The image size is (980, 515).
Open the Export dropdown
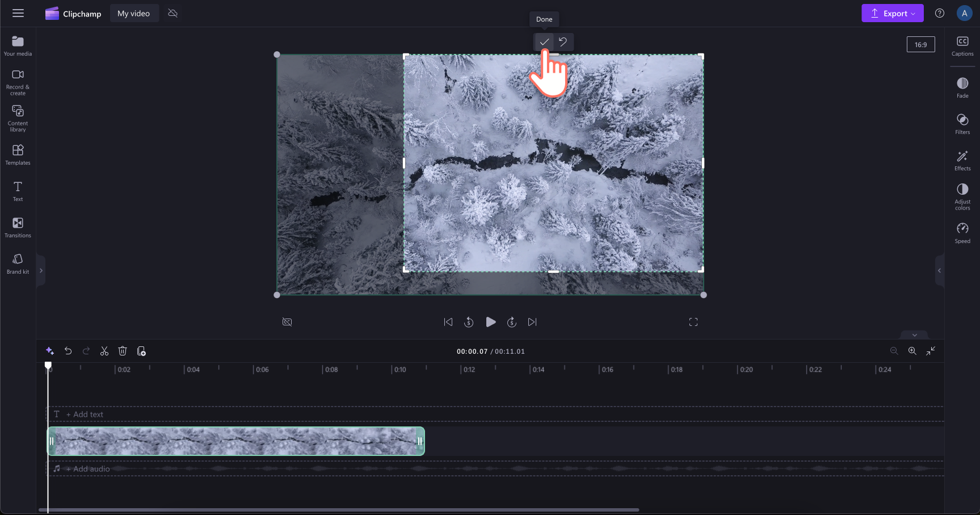pyautogui.click(x=892, y=13)
